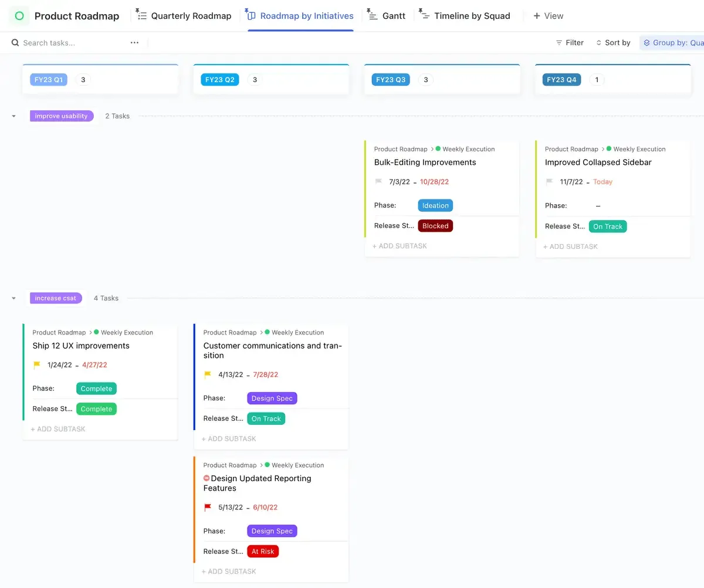Click the increase csat tag
The height and width of the screenshot is (588, 704).
click(56, 298)
